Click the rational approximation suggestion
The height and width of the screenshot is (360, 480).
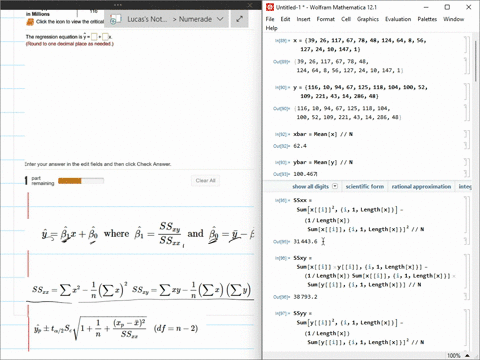point(421,186)
